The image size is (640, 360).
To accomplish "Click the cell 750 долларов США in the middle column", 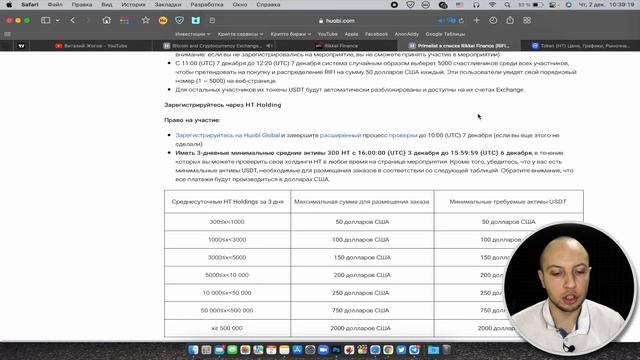I will (362, 310).
